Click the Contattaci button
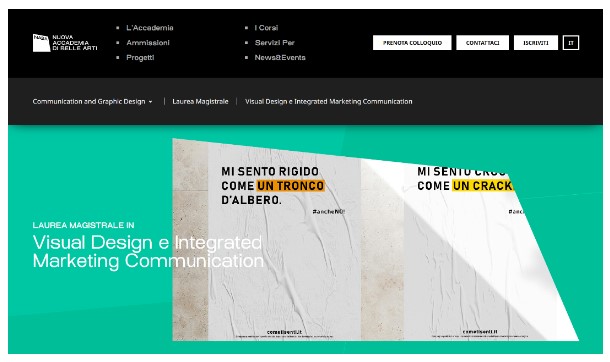Image resolution: width=610 pixels, height=362 pixels. (x=482, y=43)
